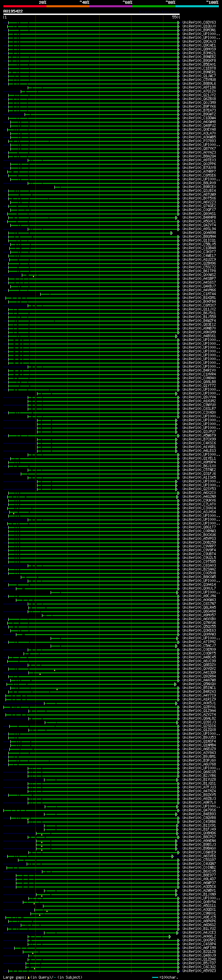Open hit UniRef100_Q3JPU7
Screen dimensions: 222x980
(199, 432)
